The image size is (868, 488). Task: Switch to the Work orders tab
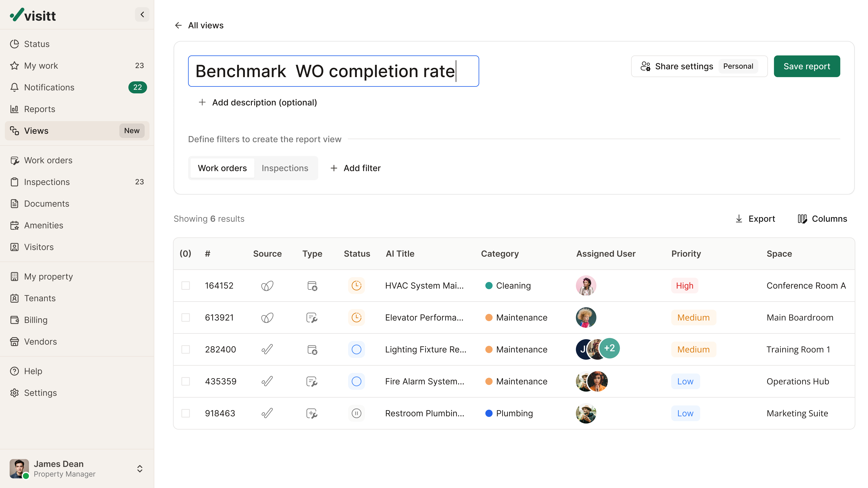(222, 168)
